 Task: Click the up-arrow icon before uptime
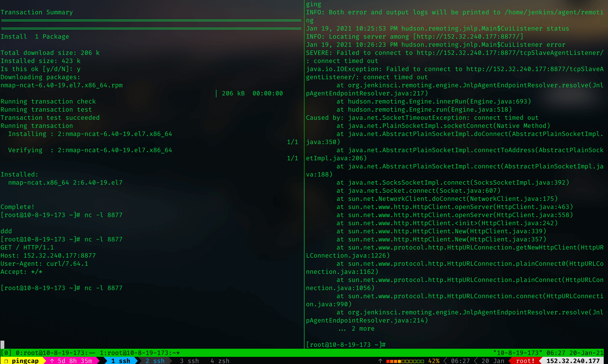point(52,361)
